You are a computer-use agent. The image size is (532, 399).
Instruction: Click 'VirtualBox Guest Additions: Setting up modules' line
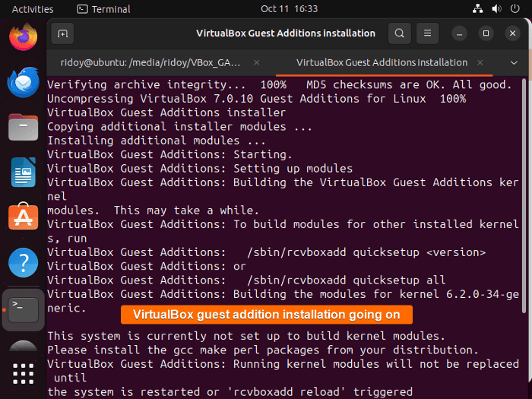[200, 169]
